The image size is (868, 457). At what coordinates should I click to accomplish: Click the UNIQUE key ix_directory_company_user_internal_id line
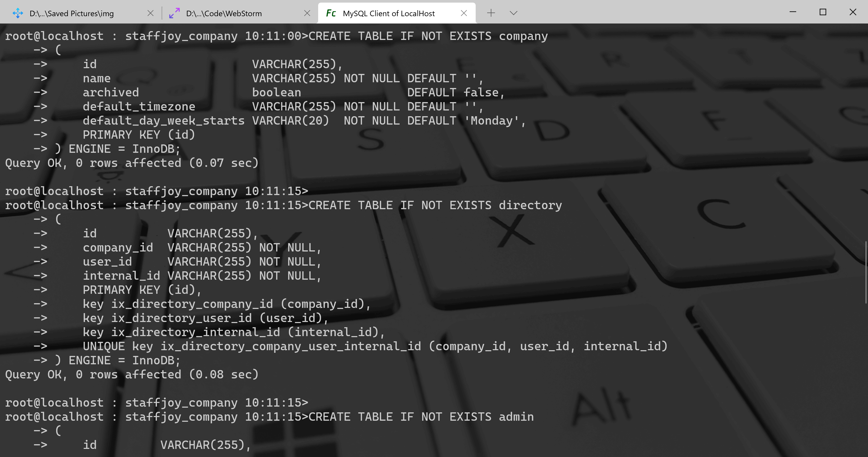(x=375, y=346)
